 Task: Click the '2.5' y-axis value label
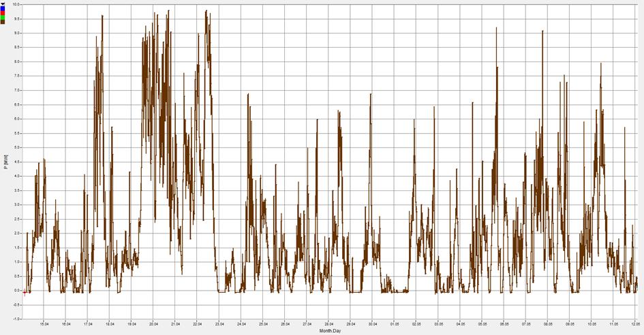coord(17,219)
